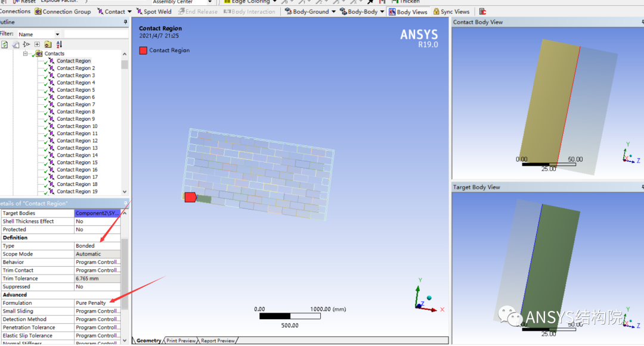Toggle Sync Views lock button
The width and height of the screenshot is (644, 346).
point(451,11)
